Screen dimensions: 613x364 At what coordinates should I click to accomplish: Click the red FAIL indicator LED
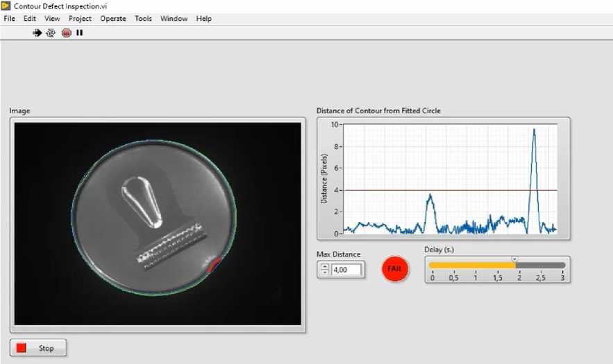click(x=395, y=269)
